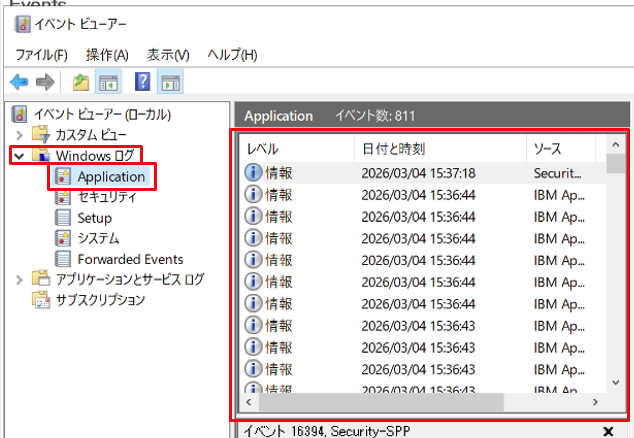This screenshot has height=438, width=634.
Task: Open the ヘルプ(H) menu
Action: 232,54
